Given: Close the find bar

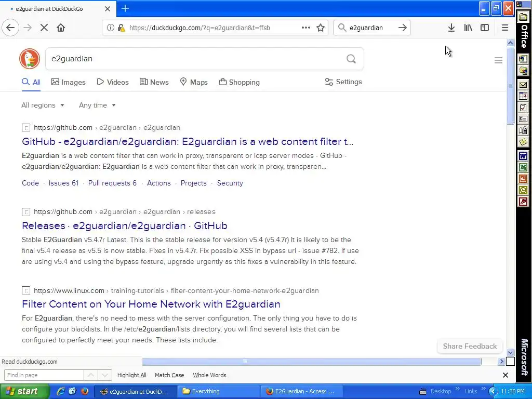Looking at the screenshot, I should 505,375.
